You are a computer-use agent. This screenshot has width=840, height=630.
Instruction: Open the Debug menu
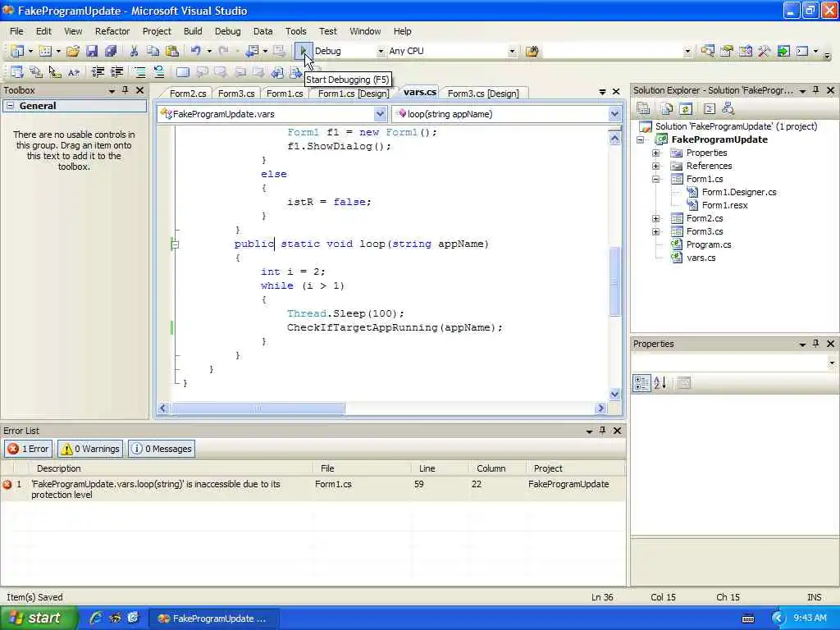click(x=228, y=31)
